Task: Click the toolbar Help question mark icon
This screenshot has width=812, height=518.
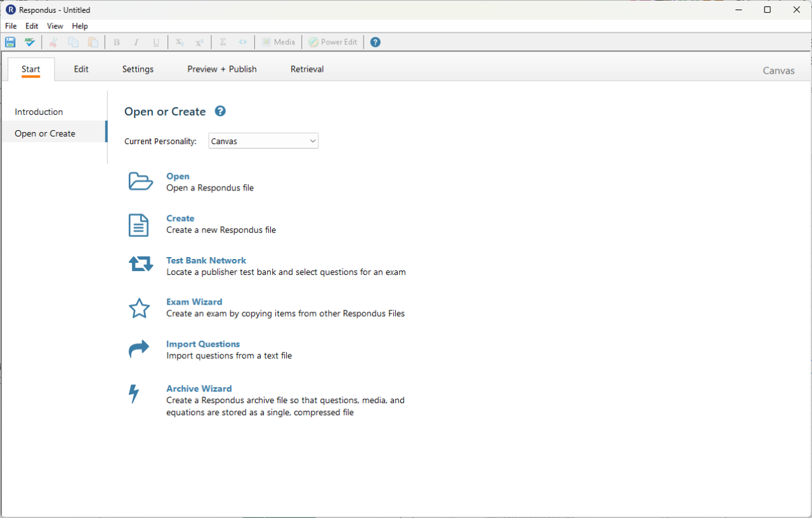Action: point(375,42)
